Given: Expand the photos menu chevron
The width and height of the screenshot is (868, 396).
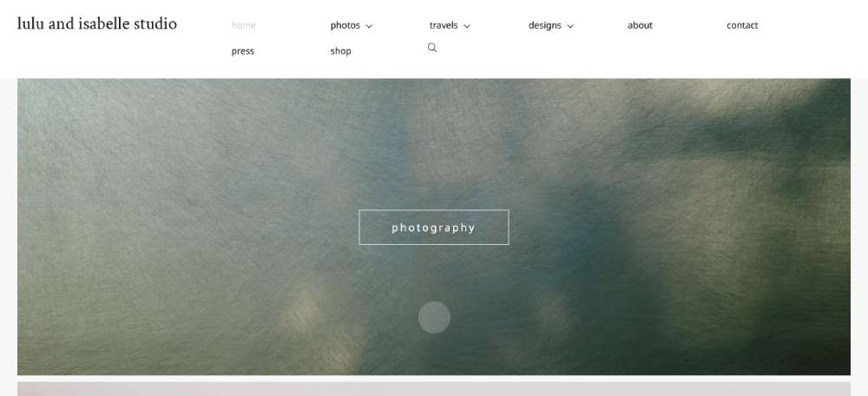Looking at the screenshot, I should click(369, 26).
